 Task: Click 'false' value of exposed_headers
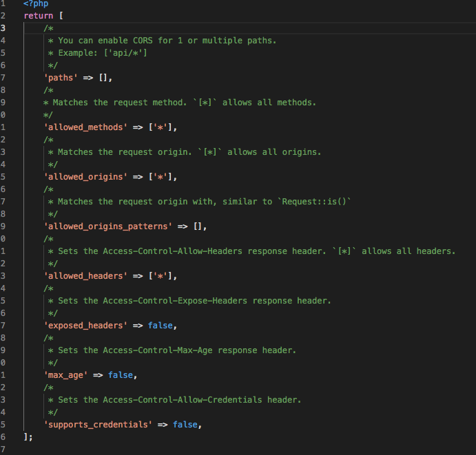coord(161,326)
